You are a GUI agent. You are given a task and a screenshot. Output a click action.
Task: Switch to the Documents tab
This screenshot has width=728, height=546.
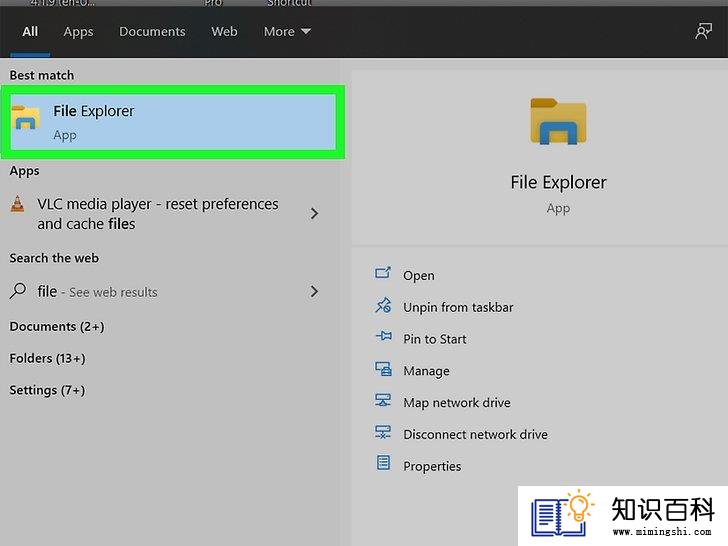click(x=152, y=32)
